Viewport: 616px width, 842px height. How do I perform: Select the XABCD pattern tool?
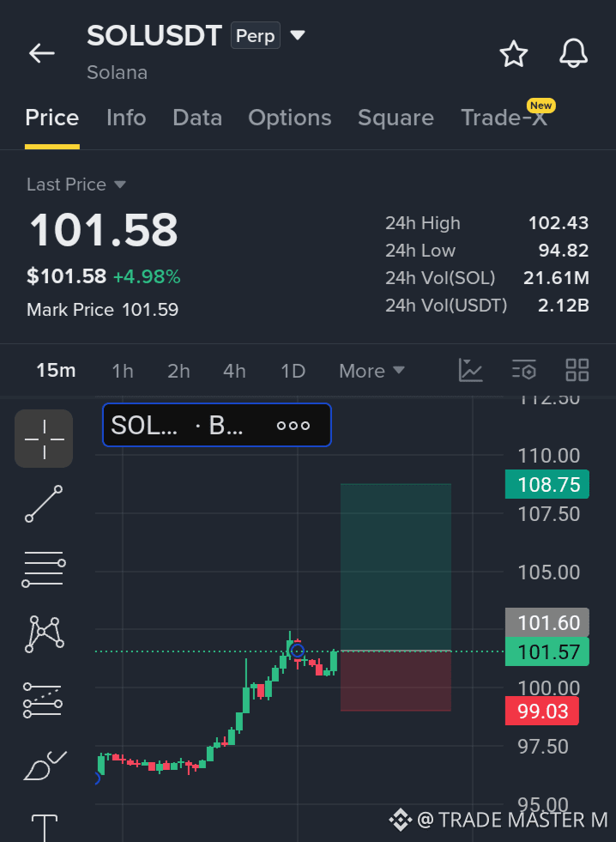pos(44,634)
